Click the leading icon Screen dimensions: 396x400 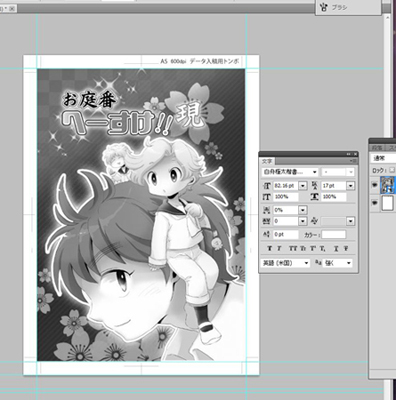tap(315, 186)
